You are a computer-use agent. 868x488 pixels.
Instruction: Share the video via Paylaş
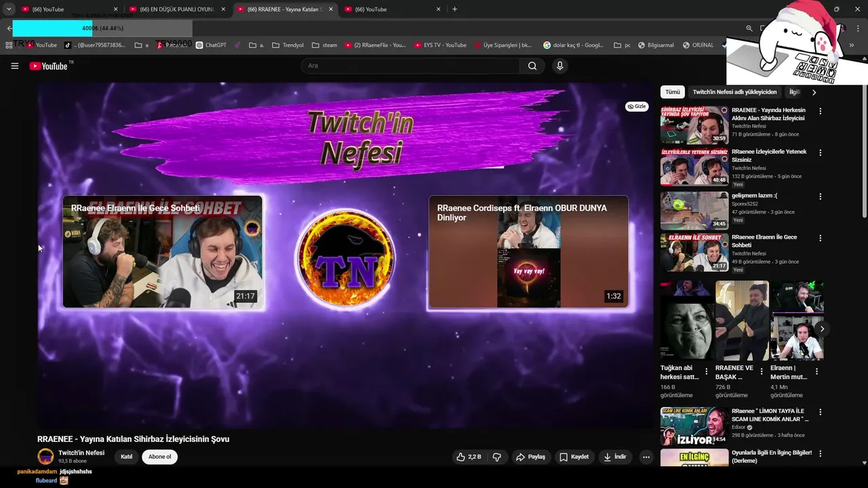(x=531, y=457)
